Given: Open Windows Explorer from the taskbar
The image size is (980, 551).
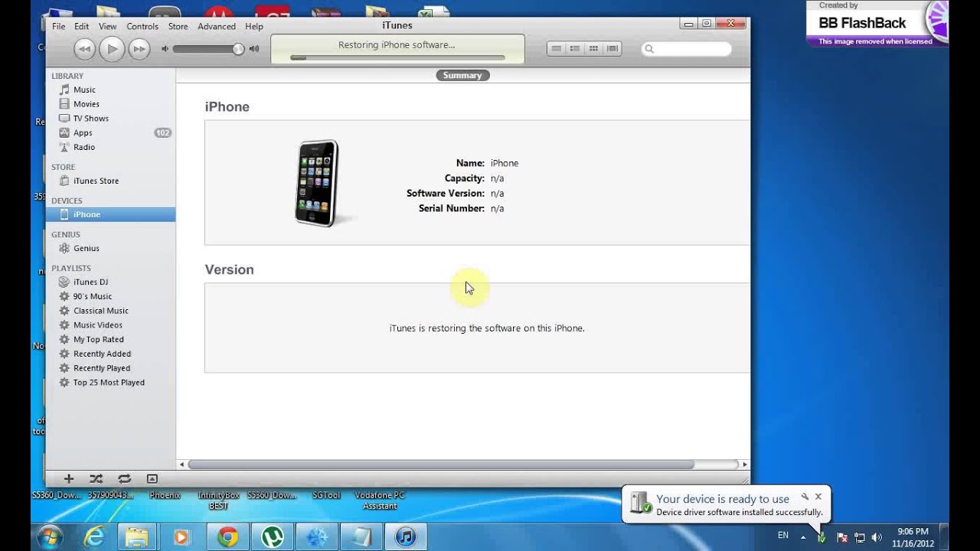Looking at the screenshot, I should 137,536.
